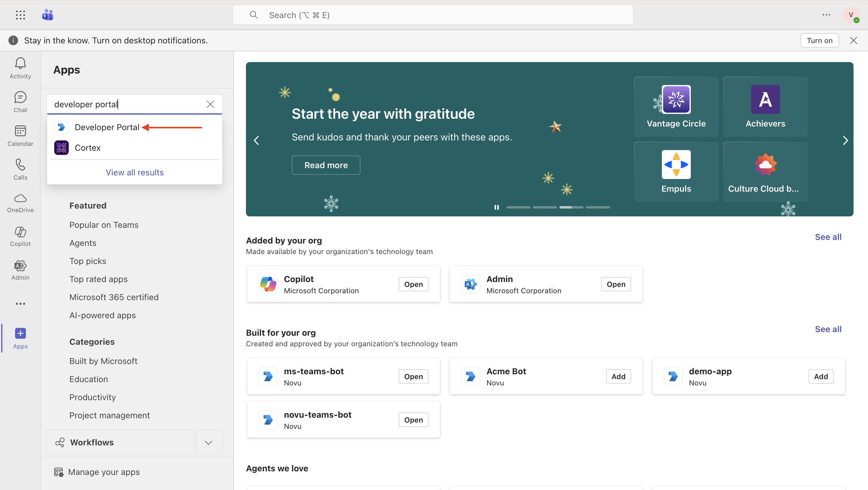This screenshot has height=490, width=868.
Task: Select Developer Portal from search suggestions
Action: pos(107,127)
